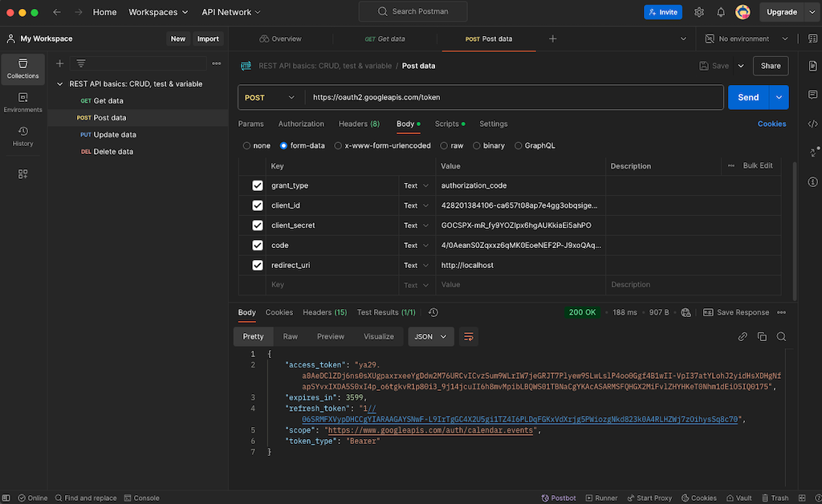
Task: Switch to the Authorization tab
Action: (301, 124)
